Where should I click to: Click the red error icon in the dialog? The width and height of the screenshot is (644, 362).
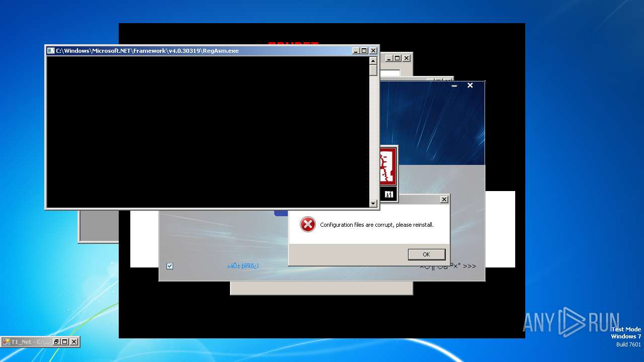pos(307,224)
